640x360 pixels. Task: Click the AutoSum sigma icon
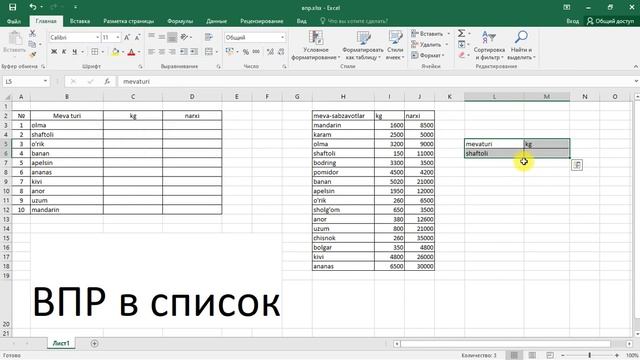462,33
